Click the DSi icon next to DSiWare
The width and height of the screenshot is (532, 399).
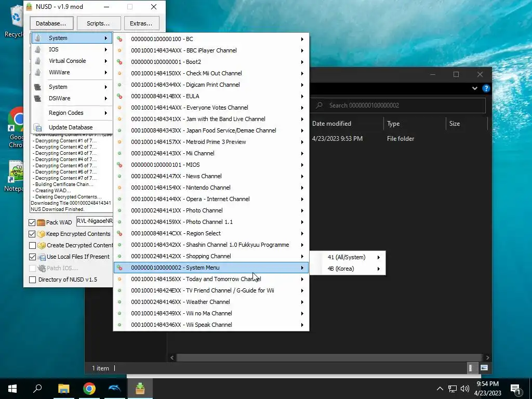click(x=37, y=98)
